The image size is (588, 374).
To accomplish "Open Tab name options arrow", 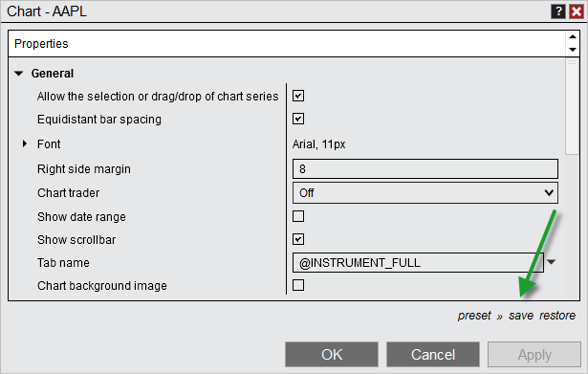I will coord(551,262).
